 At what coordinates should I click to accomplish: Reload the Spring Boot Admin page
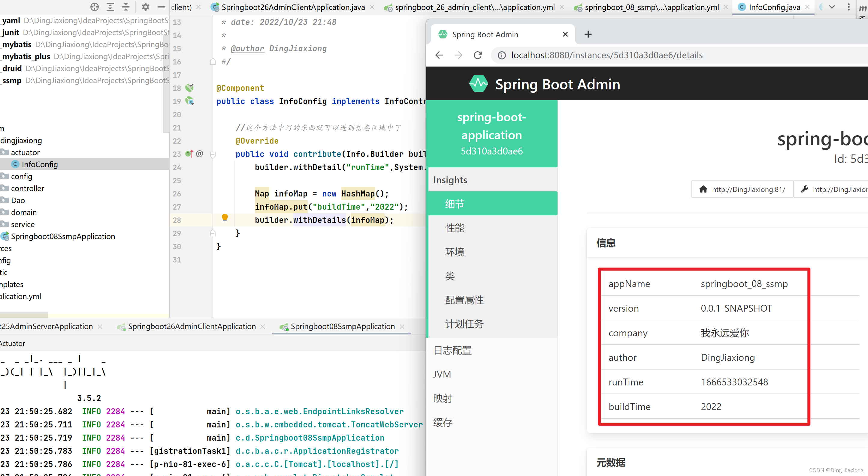(x=478, y=55)
